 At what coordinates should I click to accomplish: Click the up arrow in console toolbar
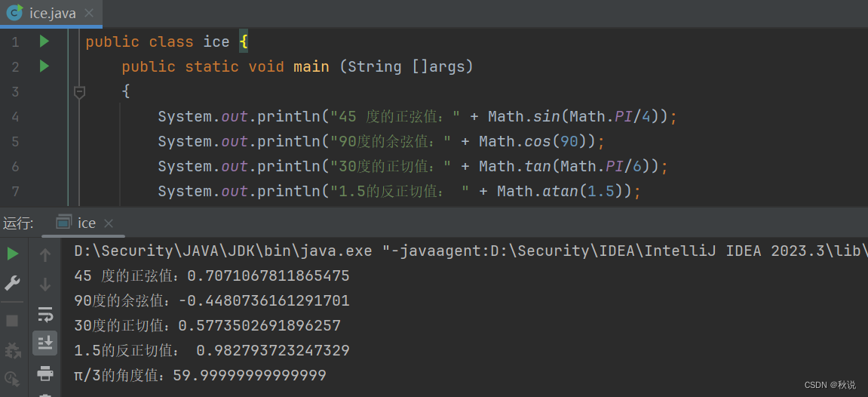pos(45,254)
